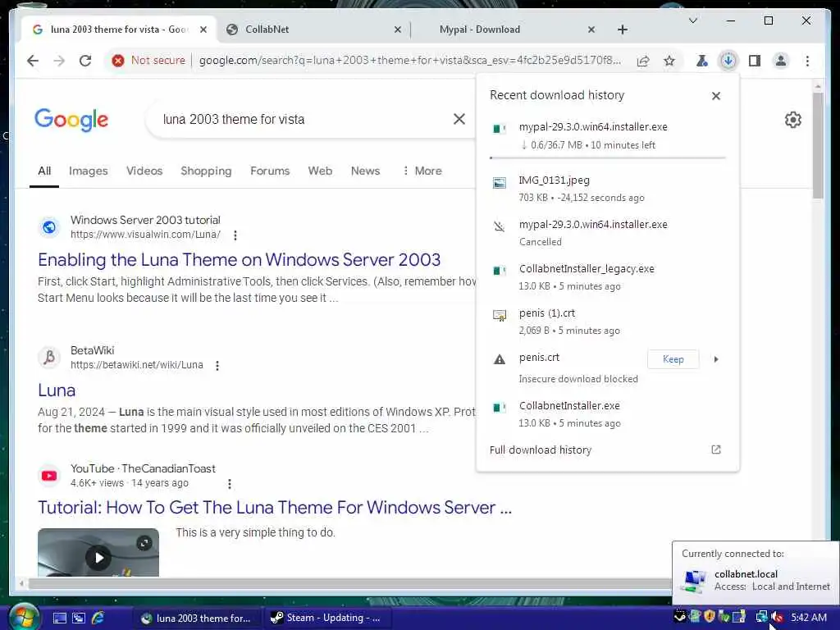Click the address bar URL

point(410,61)
